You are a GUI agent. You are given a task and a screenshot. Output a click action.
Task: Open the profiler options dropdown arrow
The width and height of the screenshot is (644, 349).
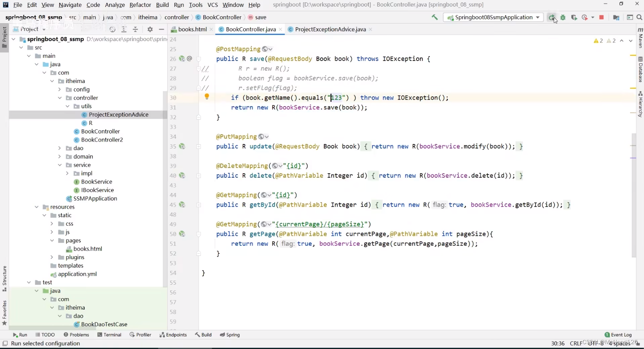click(592, 17)
